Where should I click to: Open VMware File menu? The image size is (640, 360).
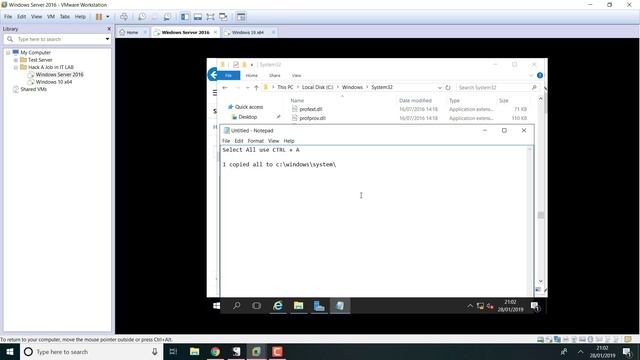(x=8, y=17)
